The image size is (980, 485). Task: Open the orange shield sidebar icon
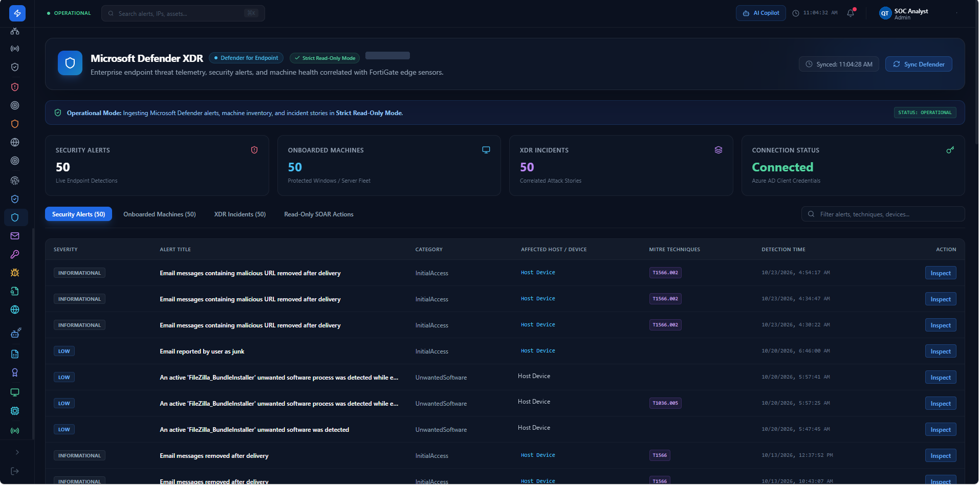[15, 124]
